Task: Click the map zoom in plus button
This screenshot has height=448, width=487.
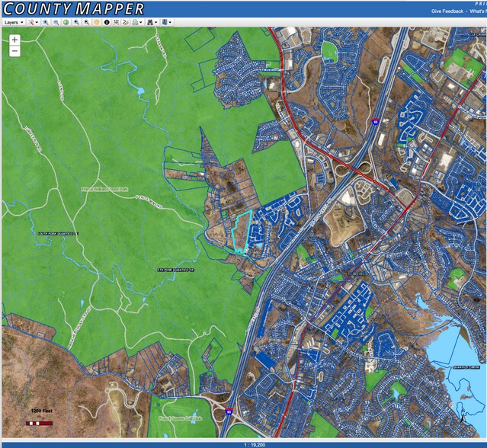Action: point(14,39)
